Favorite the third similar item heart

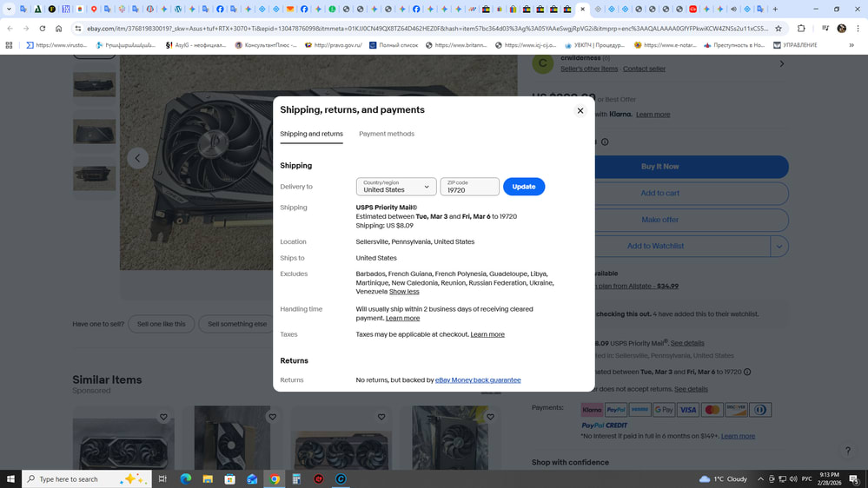pos(381,417)
